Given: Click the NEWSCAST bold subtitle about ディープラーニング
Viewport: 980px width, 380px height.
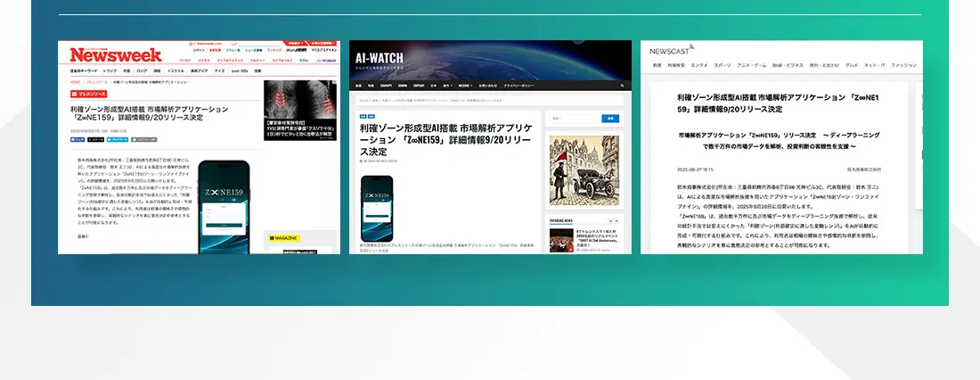Looking at the screenshot, I should pos(779,141).
